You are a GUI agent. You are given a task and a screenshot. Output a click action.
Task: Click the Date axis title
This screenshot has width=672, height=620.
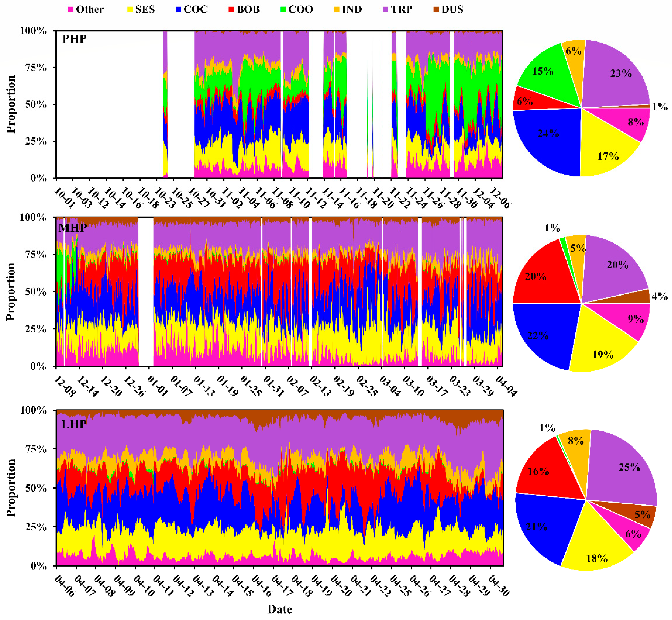(280, 609)
